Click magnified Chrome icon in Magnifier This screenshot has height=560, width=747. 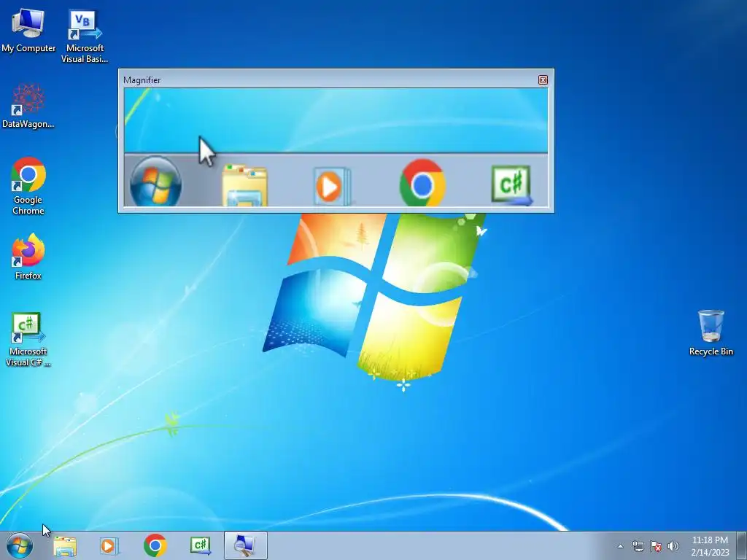click(x=422, y=183)
